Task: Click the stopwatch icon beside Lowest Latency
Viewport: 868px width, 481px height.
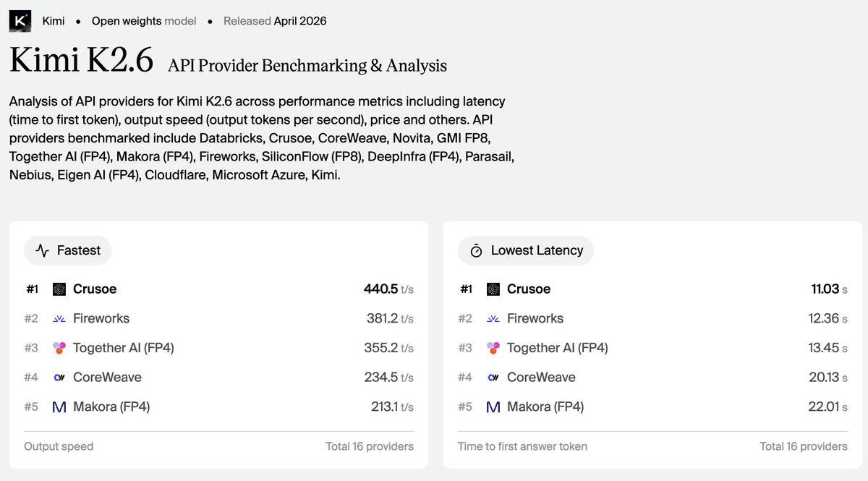Action: click(476, 251)
